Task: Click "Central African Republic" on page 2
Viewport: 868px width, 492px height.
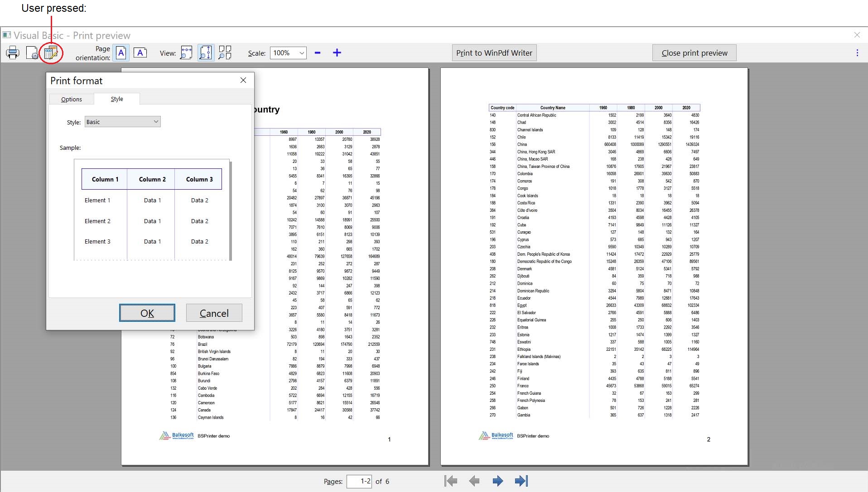Action: coord(536,115)
